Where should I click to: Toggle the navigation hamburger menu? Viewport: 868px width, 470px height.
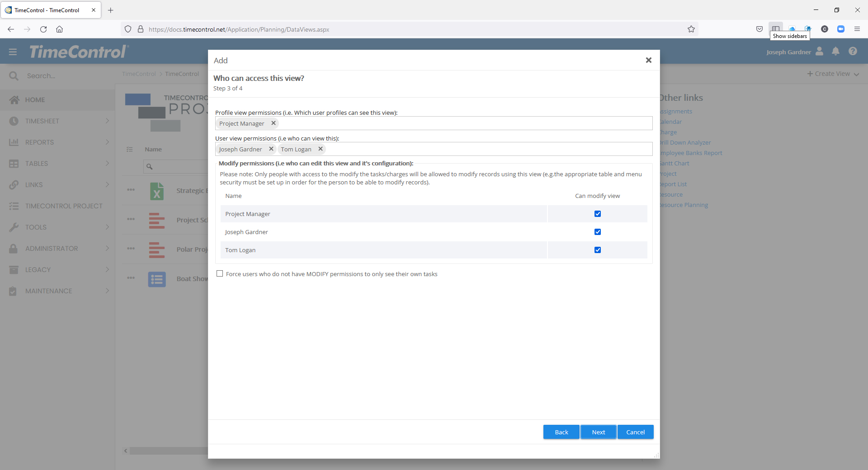(x=12, y=51)
